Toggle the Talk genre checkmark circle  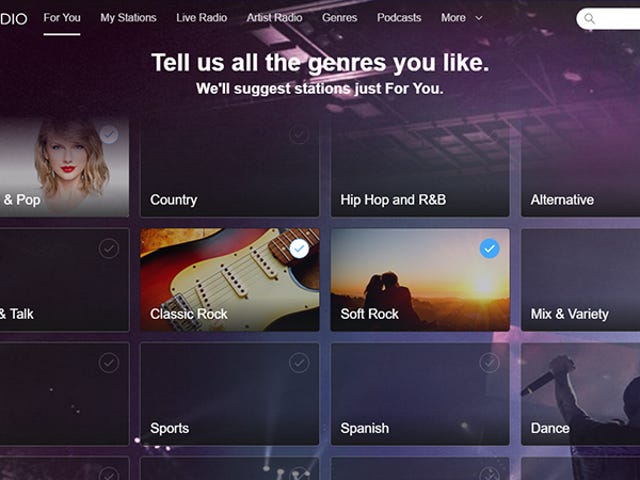pyautogui.click(x=109, y=249)
